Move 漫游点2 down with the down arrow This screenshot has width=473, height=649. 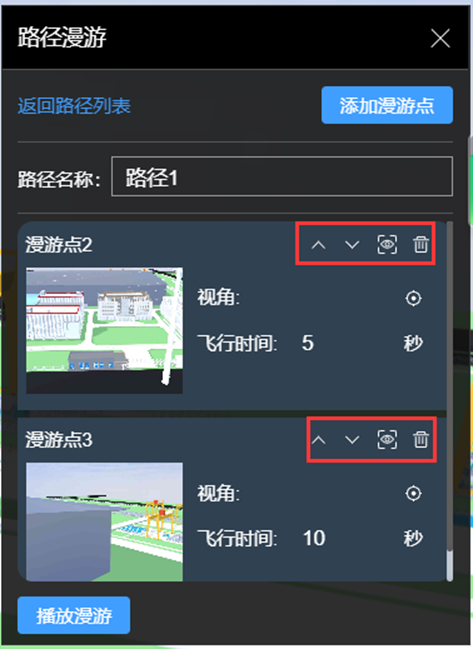[352, 245]
